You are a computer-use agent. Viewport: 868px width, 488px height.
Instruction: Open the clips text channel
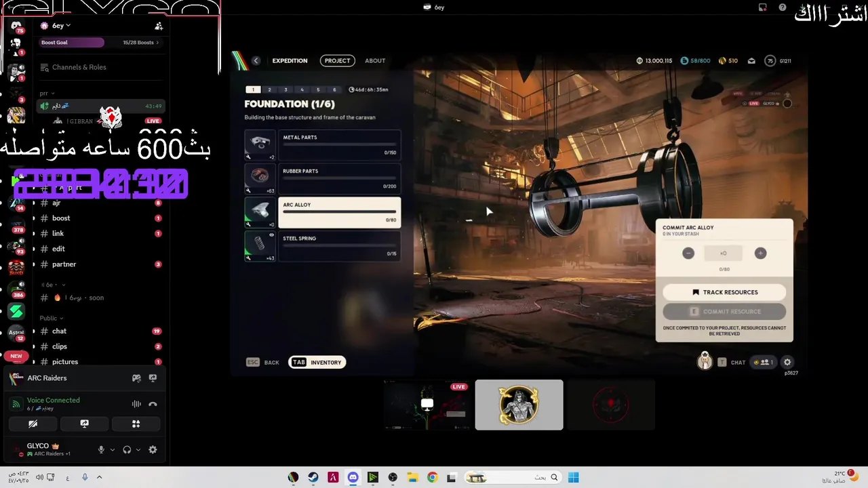(100, 346)
